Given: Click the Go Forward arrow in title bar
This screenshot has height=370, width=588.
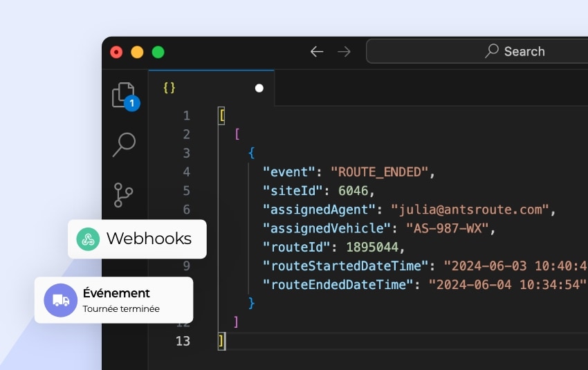Looking at the screenshot, I should tap(343, 52).
